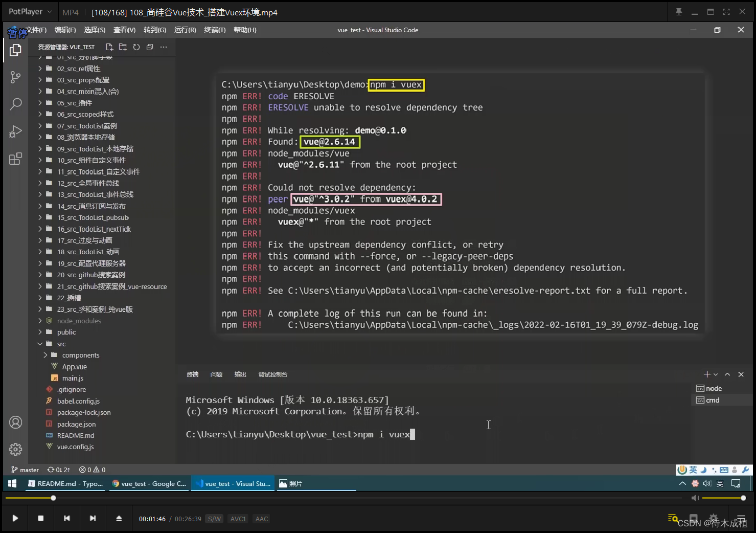This screenshot has height=533, width=756.
Task: Open the 终端(T) menu
Action: point(215,30)
